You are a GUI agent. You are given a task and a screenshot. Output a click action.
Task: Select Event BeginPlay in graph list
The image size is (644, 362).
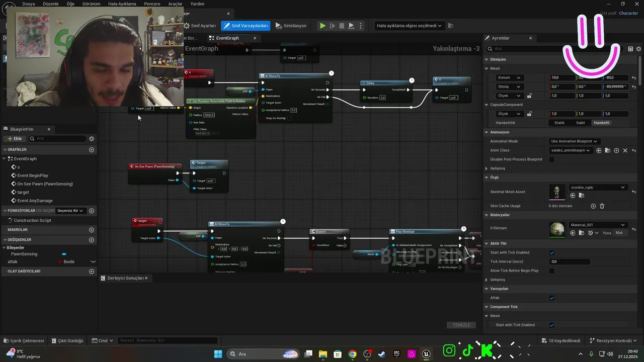[x=33, y=175]
